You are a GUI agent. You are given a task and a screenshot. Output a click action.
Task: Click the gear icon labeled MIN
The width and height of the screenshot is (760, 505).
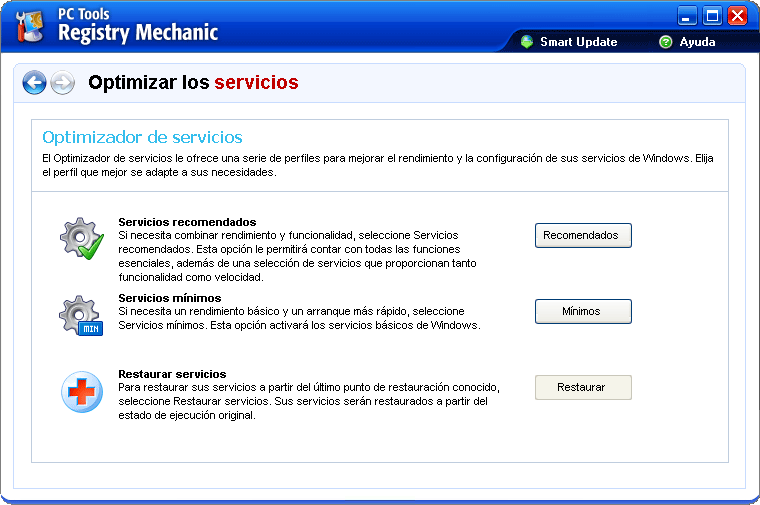coord(80,315)
